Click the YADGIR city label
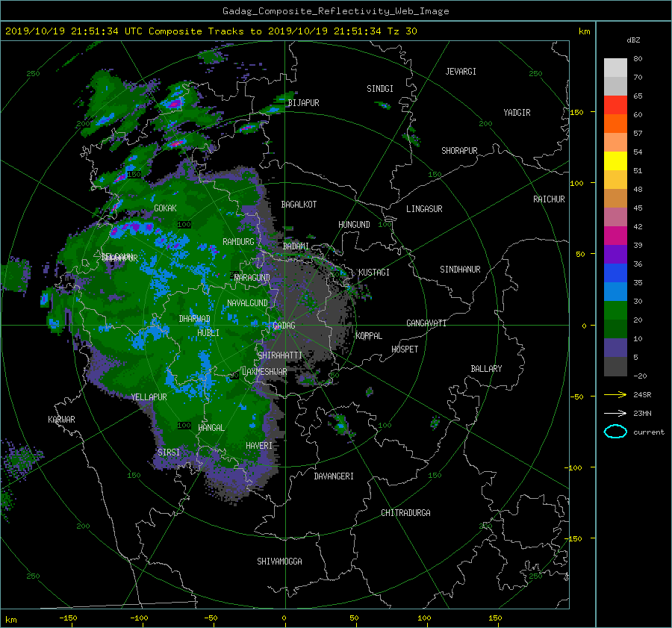Viewport: 672px width, 628px height. click(517, 113)
